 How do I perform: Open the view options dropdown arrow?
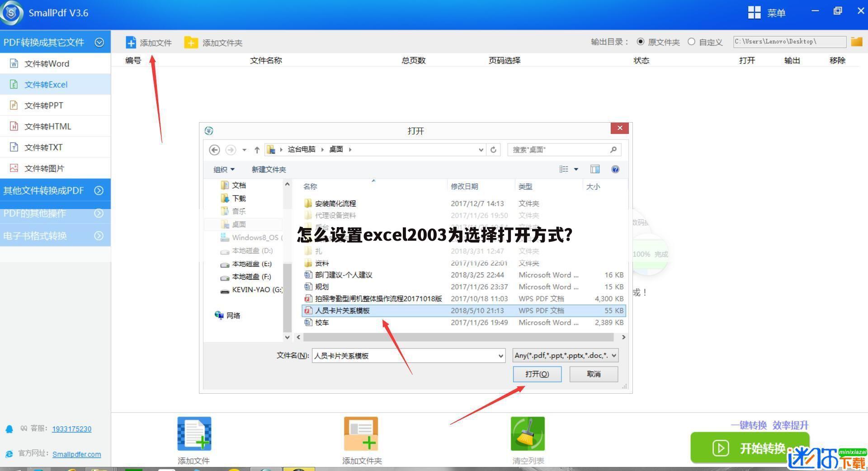coord(576,169)
